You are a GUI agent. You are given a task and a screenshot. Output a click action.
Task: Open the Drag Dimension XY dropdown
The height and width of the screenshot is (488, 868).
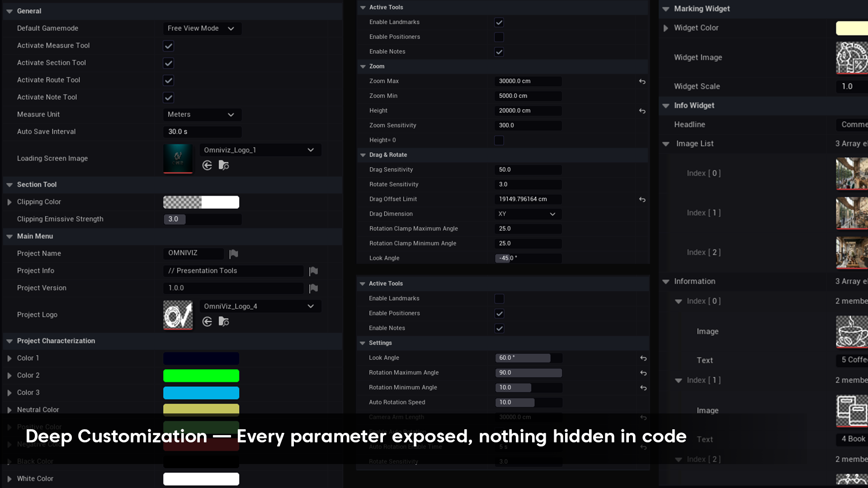[x=528, y=214]
